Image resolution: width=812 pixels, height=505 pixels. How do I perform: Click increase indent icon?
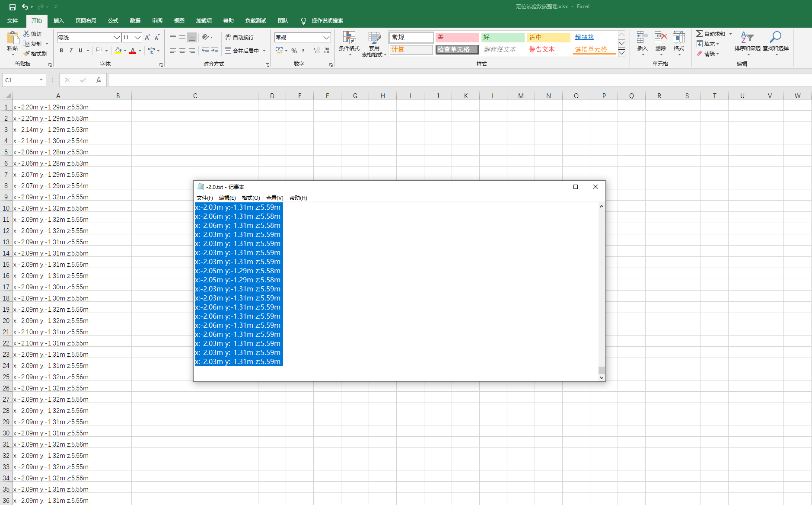pyautogui.click(x=215, y=51)
